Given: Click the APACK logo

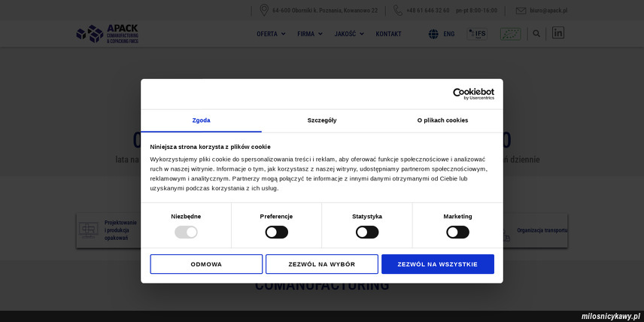Looking at the screenshot, I should click(107, 34).
